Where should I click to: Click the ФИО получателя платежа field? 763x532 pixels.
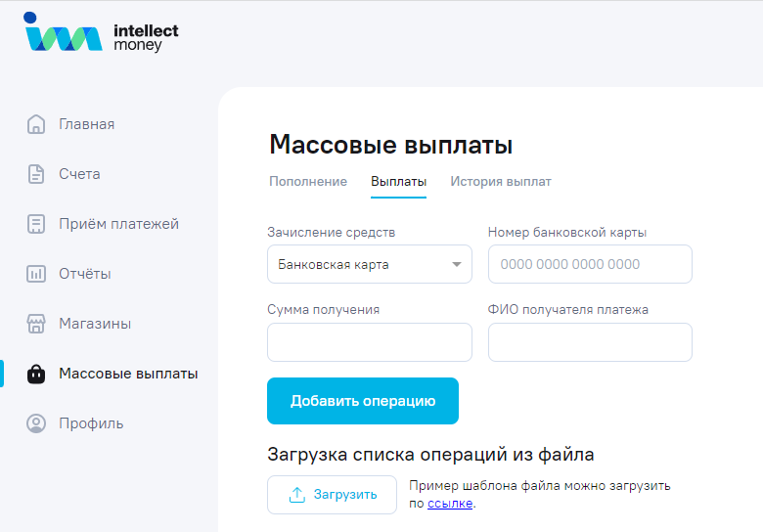[x=590, y=342]
